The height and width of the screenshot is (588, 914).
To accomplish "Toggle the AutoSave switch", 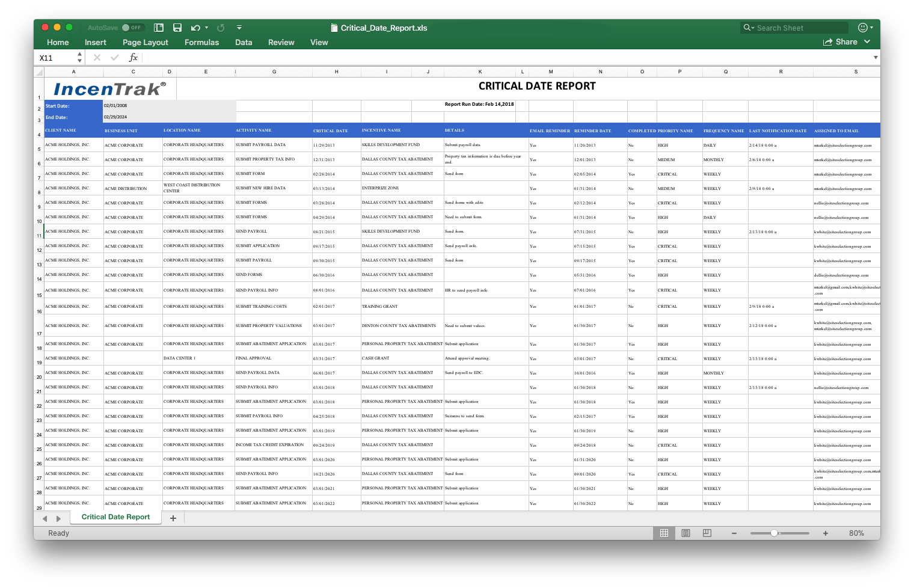I will 131,28.
